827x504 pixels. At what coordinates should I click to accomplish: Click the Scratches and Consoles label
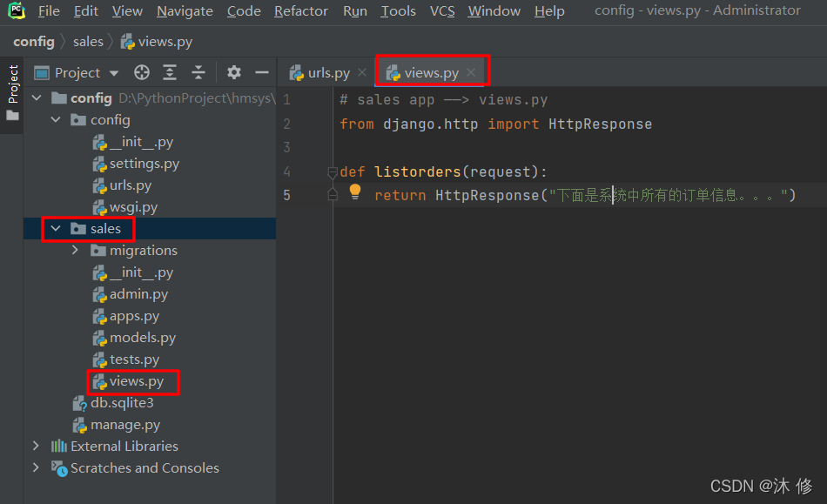[x=145, y=467]
